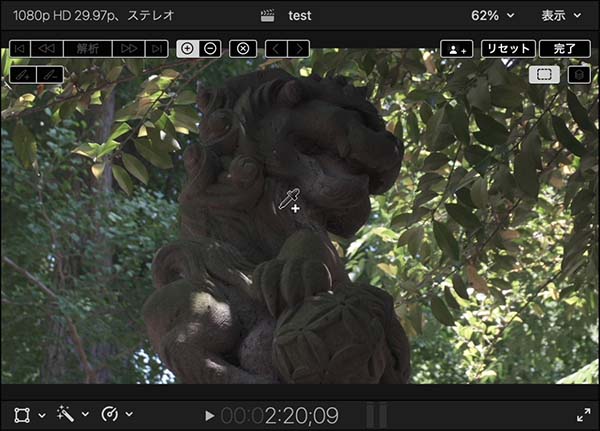Click the 解析 analyze button
The image size is (600, 431).
(88, 49)
